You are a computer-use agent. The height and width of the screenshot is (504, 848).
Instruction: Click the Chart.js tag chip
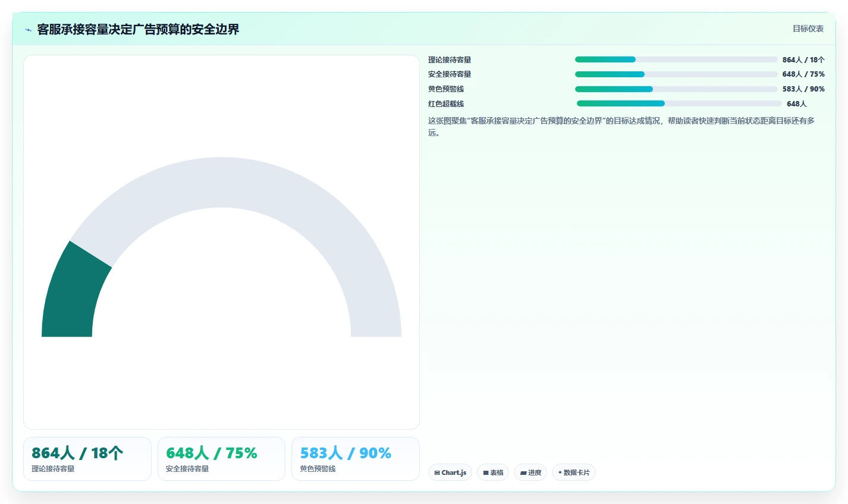[450, 472]
